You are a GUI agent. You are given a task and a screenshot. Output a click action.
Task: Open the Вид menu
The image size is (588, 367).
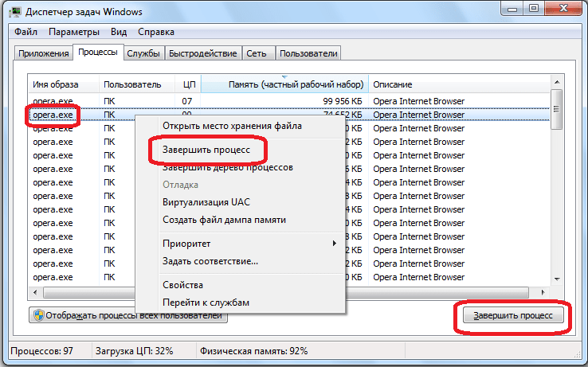(119, 32)
